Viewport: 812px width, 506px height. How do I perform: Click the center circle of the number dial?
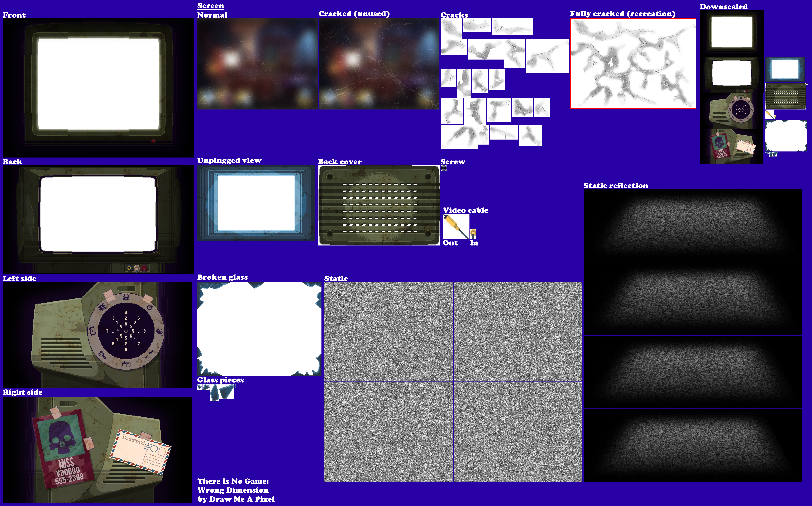126,331
